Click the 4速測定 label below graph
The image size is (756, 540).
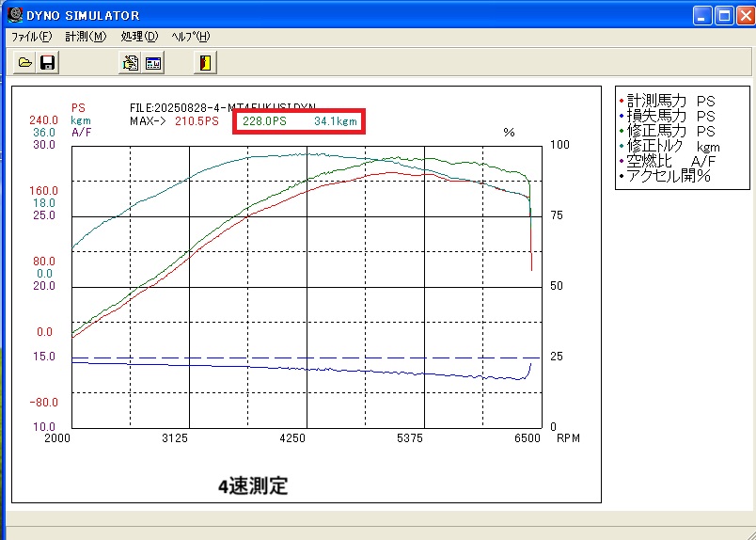[253, 486]
